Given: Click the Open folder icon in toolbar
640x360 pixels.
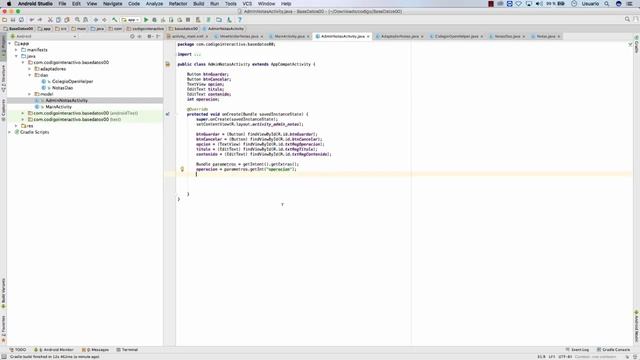Looking at the screenshot, I should [x=4, y=20].
